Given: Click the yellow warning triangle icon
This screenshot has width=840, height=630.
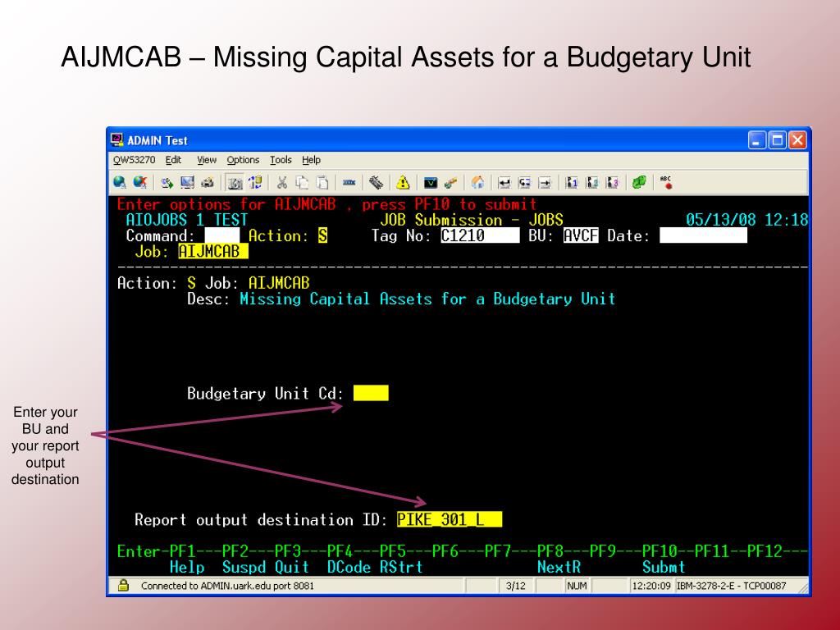Looking at the screenshot, I should 403,183.
